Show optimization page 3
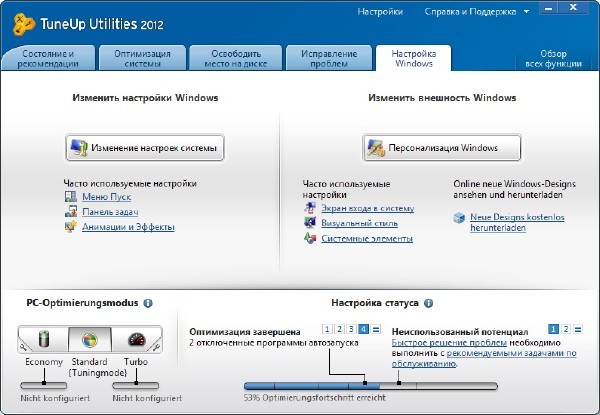The width and height of the screenshot is (600, 415). tap(351, 329)
